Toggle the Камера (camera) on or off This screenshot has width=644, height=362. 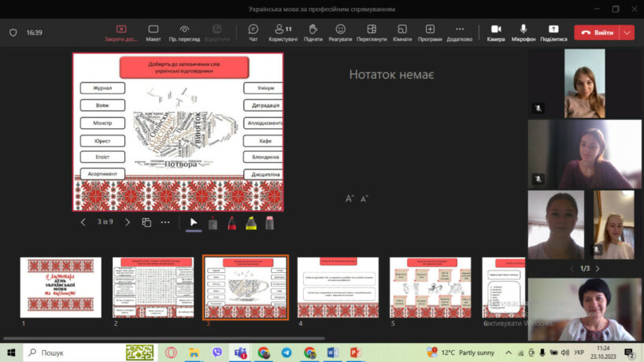[x=495, y=32]
